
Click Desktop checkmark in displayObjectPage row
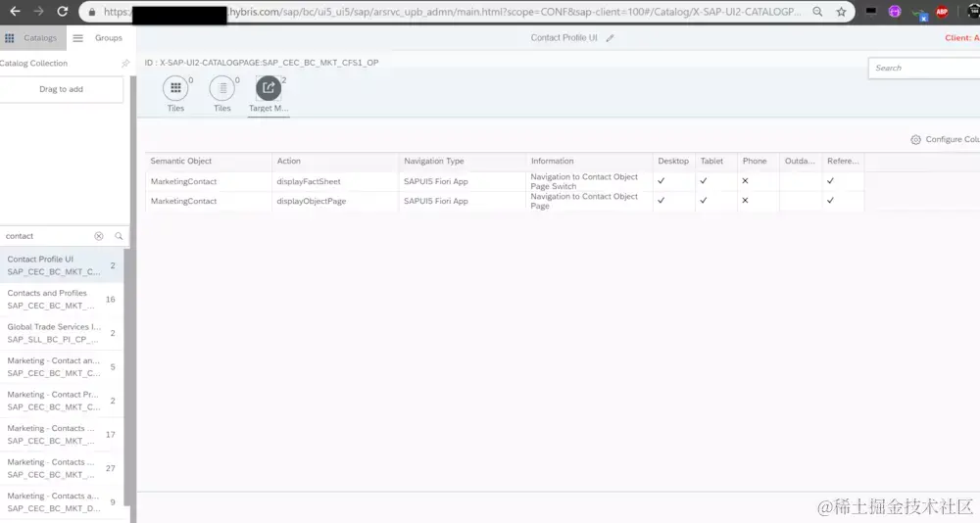pos(661,201)
